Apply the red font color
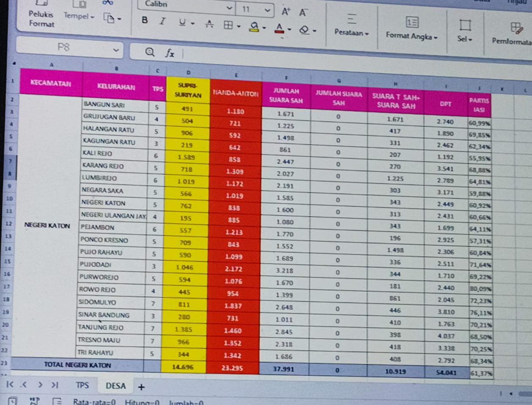 279,28
